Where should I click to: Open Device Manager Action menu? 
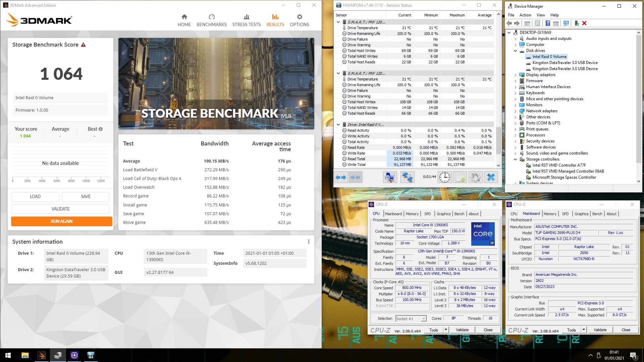(x=525, y=15)
